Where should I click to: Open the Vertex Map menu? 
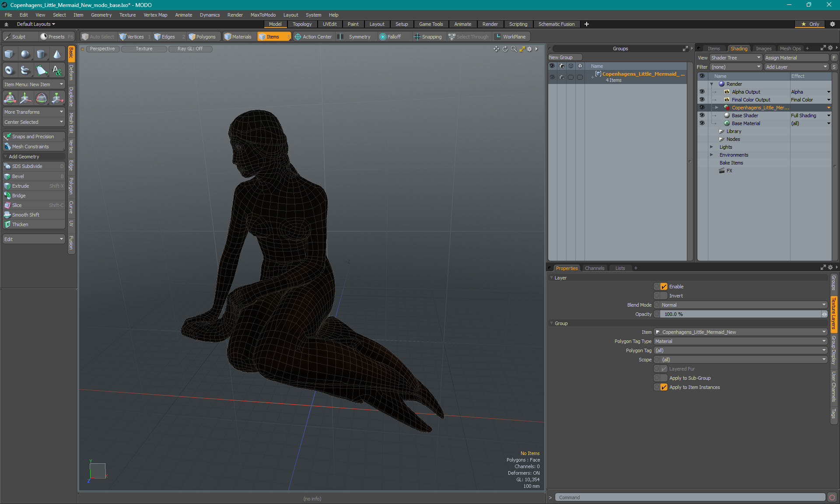click(x=155, y=15)
